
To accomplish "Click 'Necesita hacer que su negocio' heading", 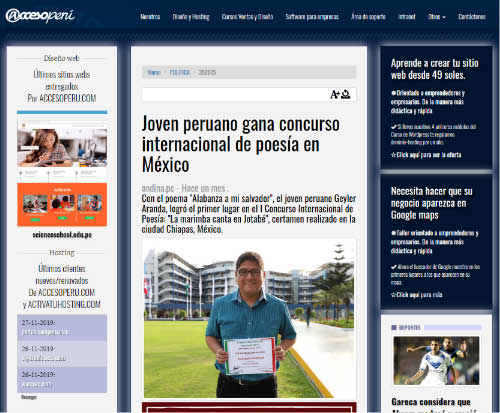I will tap(432, 203).
